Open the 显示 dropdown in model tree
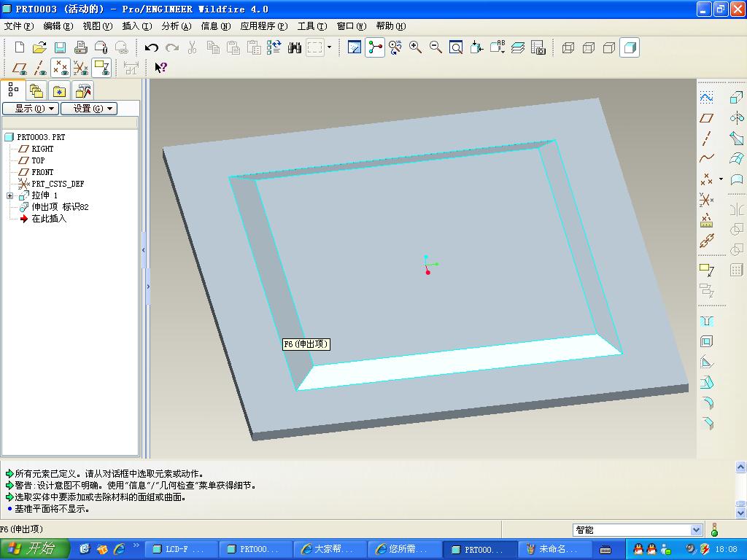Viewport: 747px width, 560px height. tap(31, 109)
